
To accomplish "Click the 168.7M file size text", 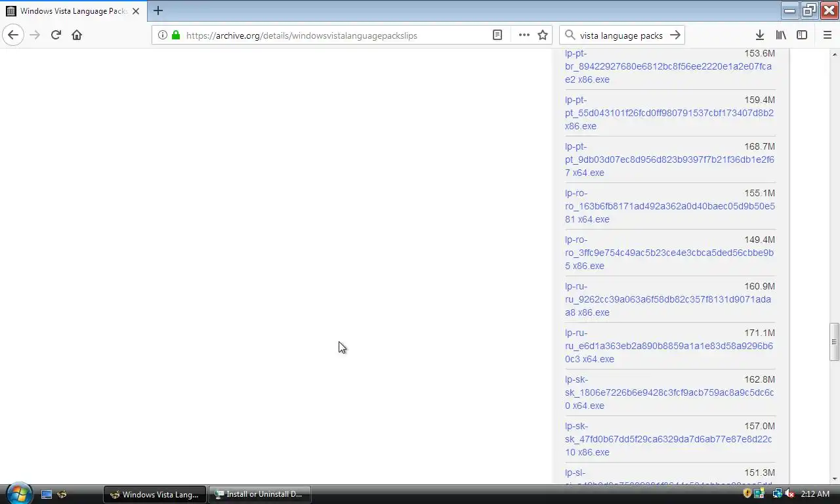I will point(759,146).
